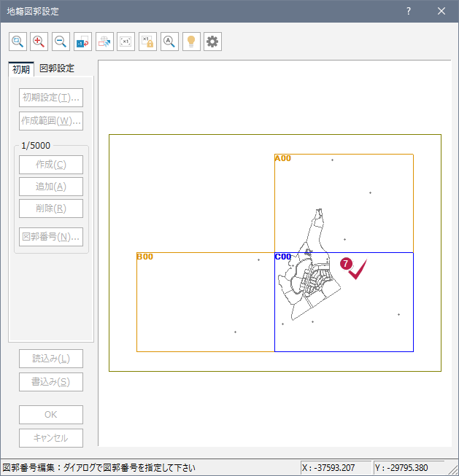Click the fit-all magnifier icon with letter A
The height and width of the screenshot is (476, 459).
[x=169, y=42]
